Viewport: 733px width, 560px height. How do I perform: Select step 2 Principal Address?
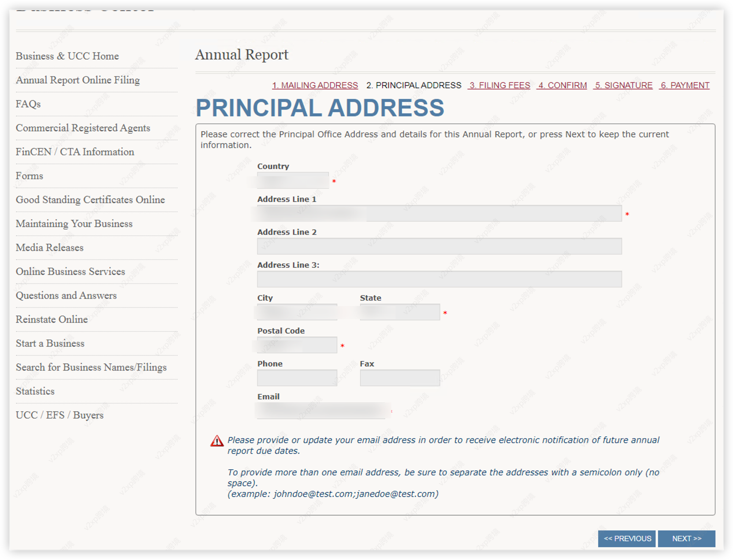tap(414, 85)
